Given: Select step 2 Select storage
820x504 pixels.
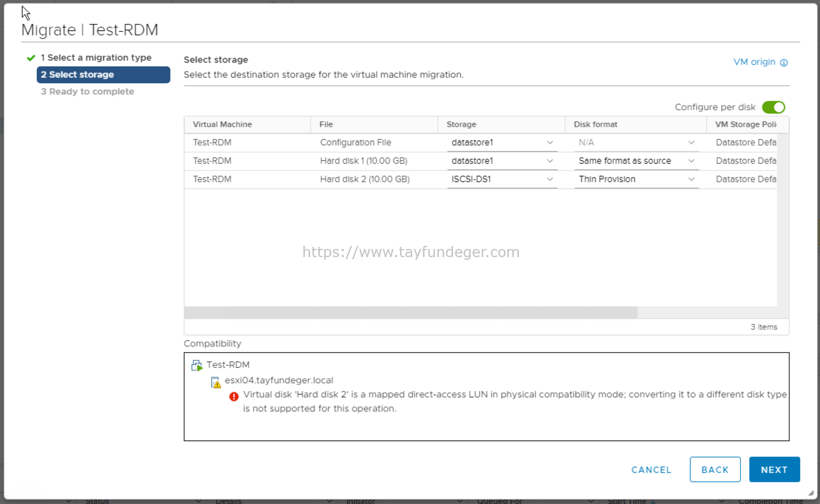Looking at the screenshot, I should click(103, 75).
